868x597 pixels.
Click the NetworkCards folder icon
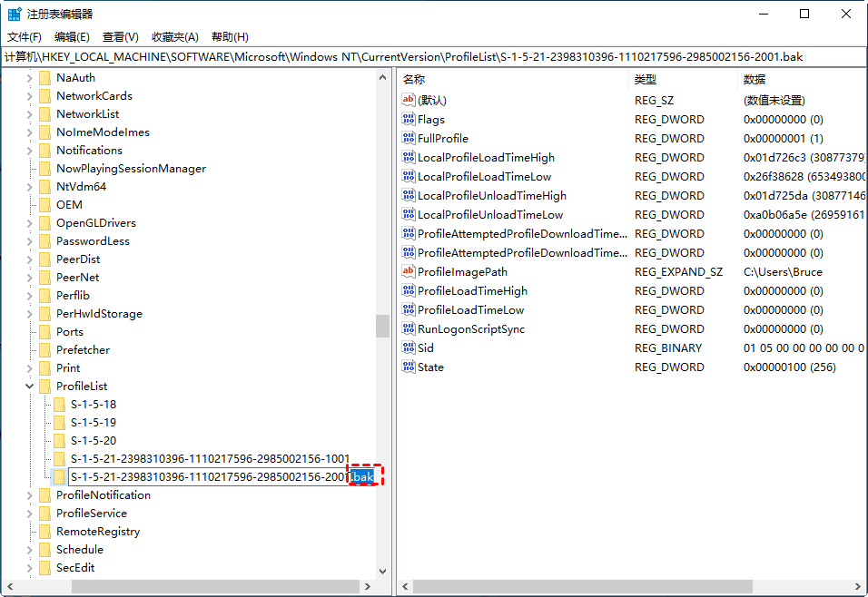coord(44,96)
